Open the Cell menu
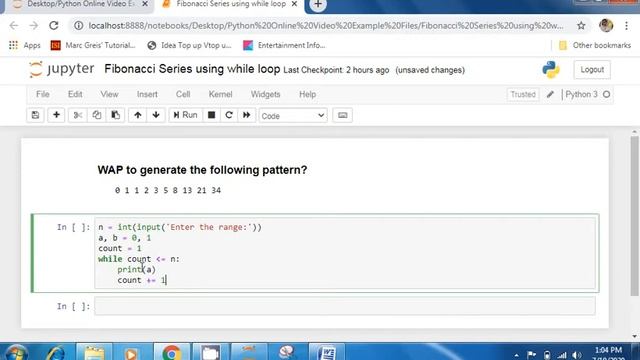This screenshot has height=360, width=640. pos(183,94)
